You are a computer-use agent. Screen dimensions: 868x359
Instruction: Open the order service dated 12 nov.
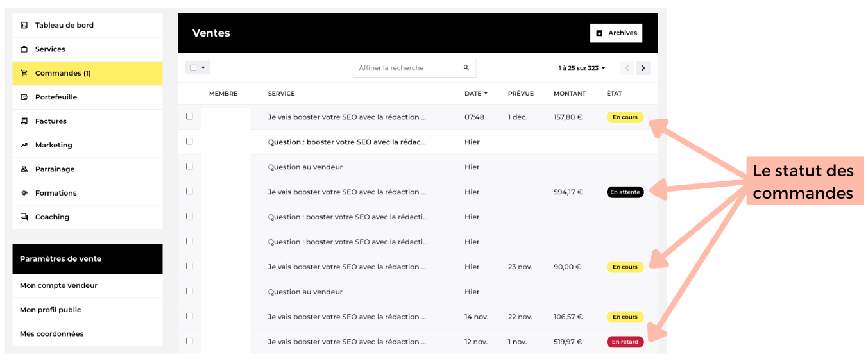pyautogui.click(x=347, y=342)
